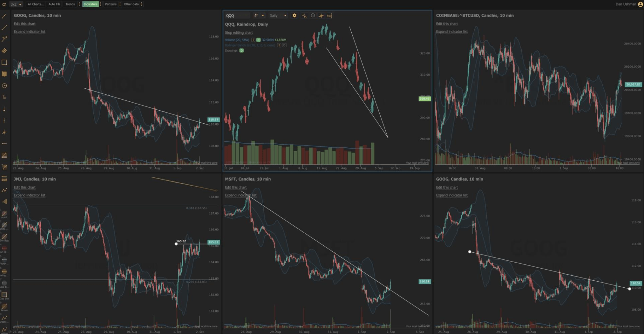
Task: Click Edit this chart on top-left GOOG chart
Action: coord(25,24)
